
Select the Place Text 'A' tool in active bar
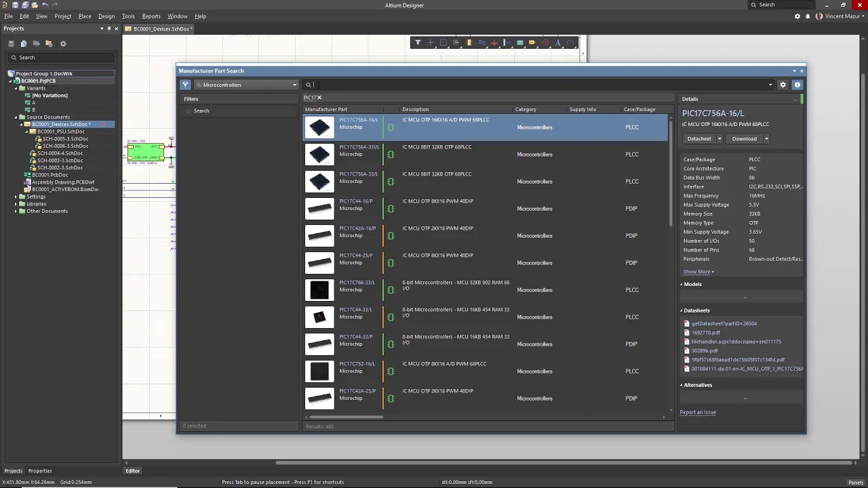558,43
